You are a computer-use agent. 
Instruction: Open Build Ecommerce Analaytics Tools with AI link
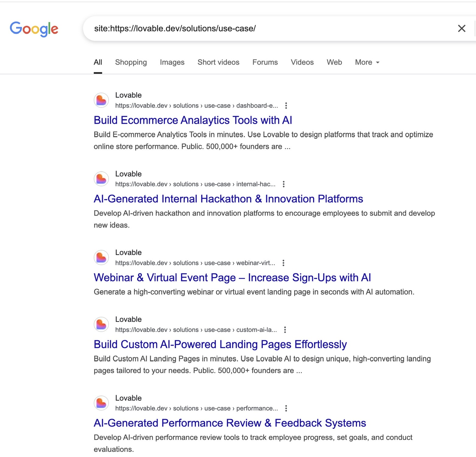193,120
